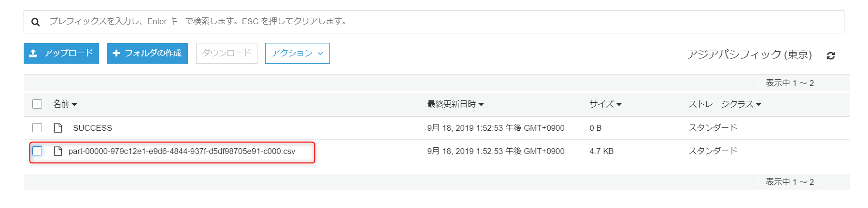The width and height of the screenshot is (868, 208).
Task: Sort by サイズ column
Action: 605,104
